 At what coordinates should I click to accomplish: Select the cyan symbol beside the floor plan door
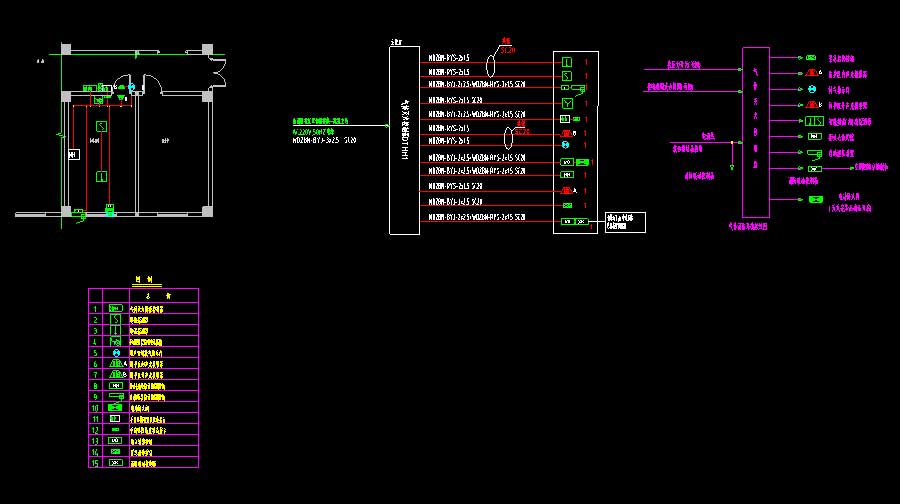131,87
